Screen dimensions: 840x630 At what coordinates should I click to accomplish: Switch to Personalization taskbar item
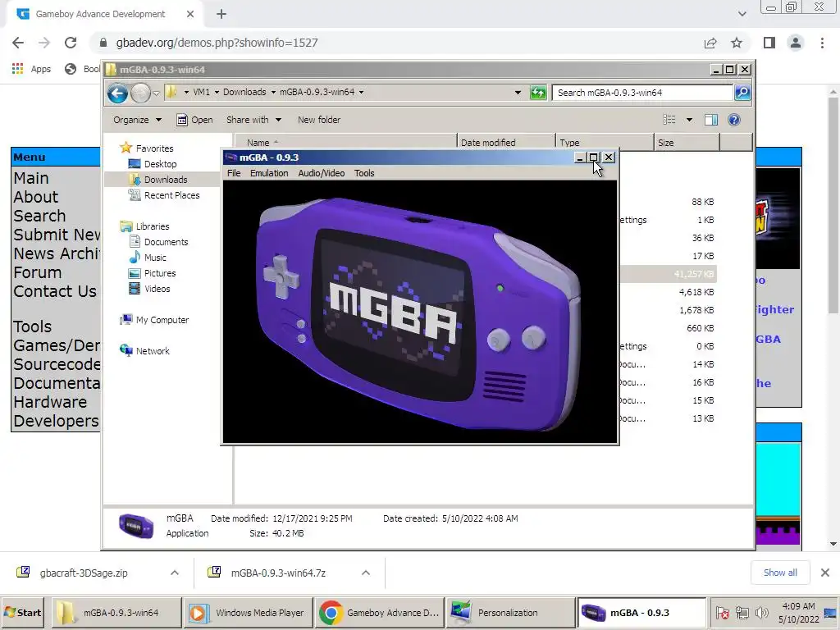coord(510,613)
